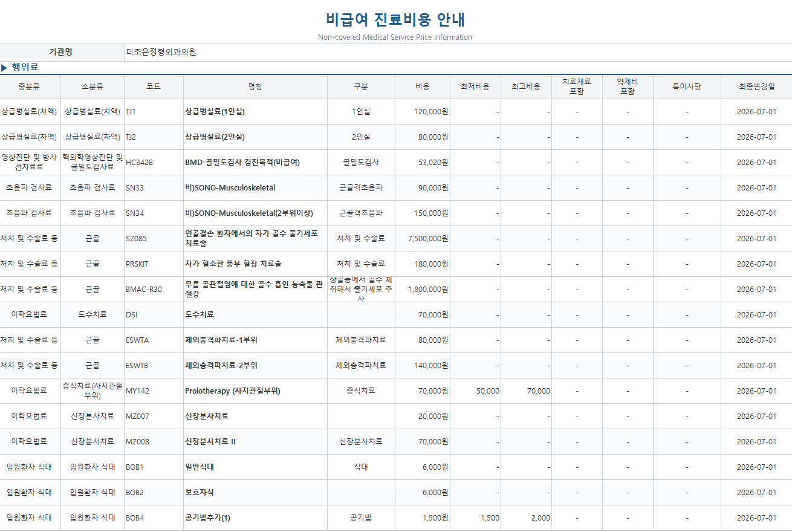Screen dimensions: 792x532
Task: Click 자가 혈소판 풍부 혈장 치료술 name
Action: click(233, 264)
